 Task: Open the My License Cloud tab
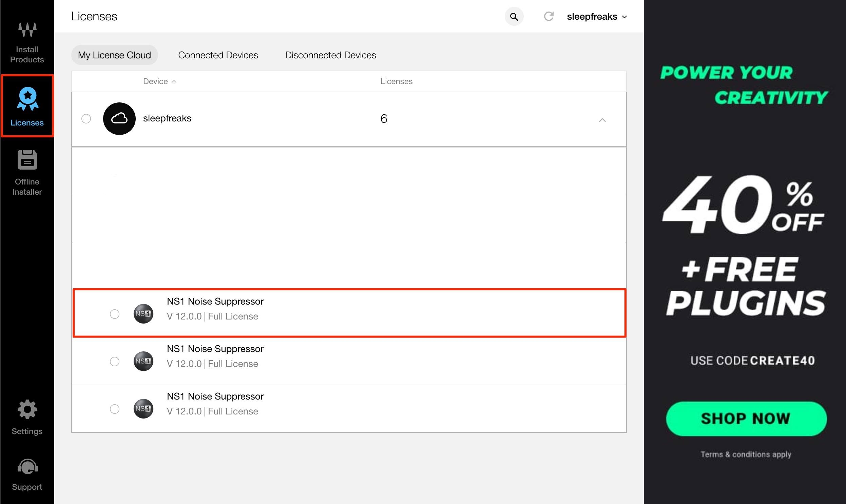pos(114,55)
